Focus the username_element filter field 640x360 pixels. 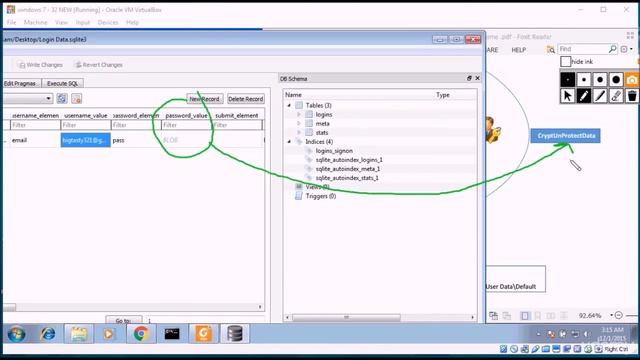coord(35,125)
